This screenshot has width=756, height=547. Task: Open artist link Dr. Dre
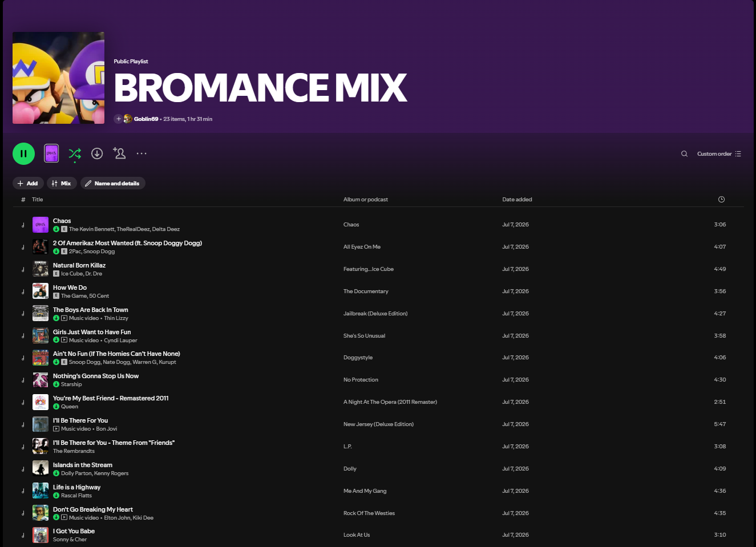[x=94, y=274]
